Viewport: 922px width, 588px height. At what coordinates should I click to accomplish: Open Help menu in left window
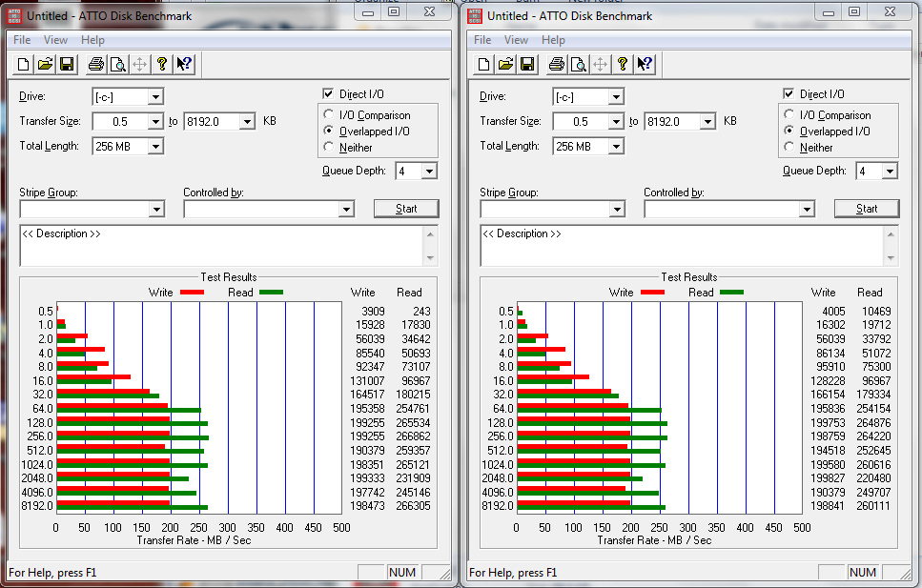pyautogui.click(x=92, y=40)
